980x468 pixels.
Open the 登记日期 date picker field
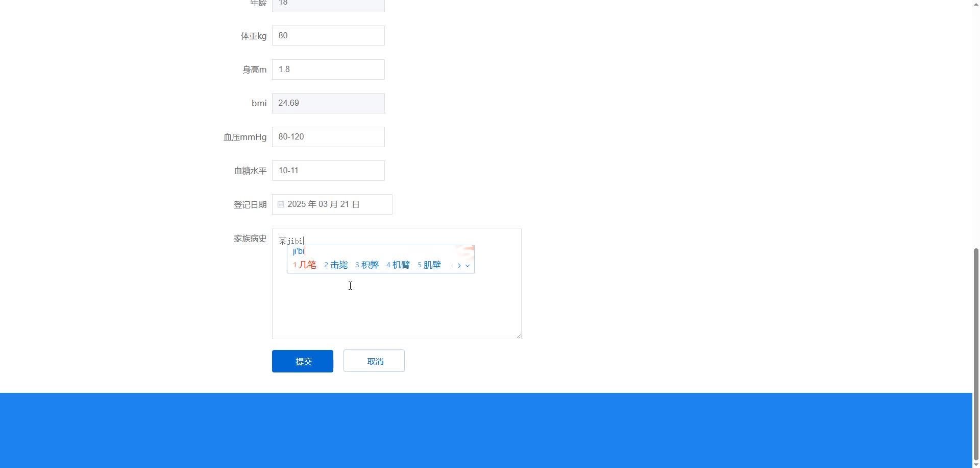click(332, 204)
